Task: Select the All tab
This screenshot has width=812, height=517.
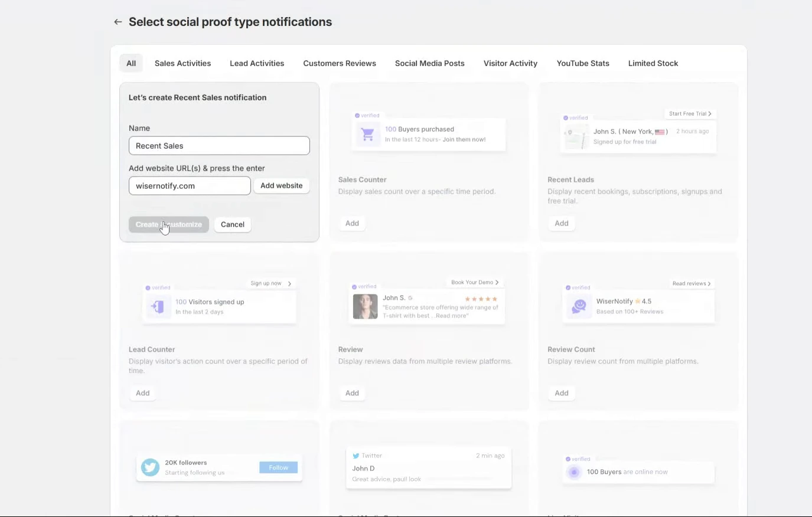Action: click(x=131, y=63)
